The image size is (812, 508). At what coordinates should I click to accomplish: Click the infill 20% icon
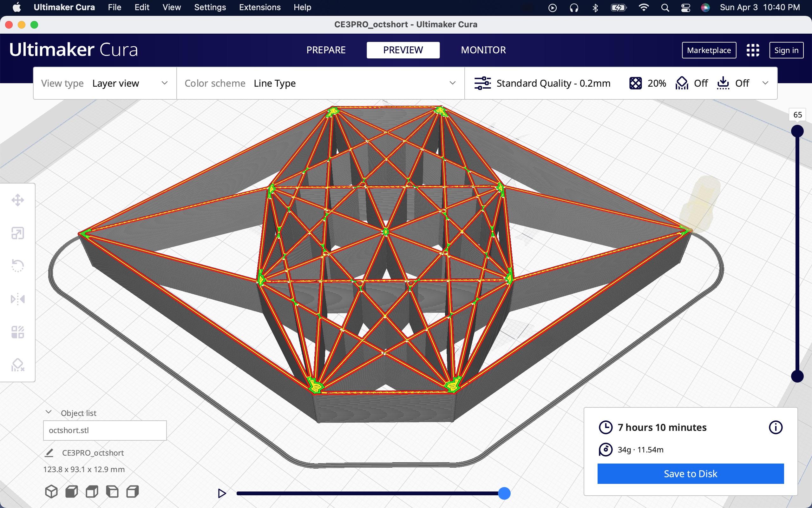pos(636,83)
